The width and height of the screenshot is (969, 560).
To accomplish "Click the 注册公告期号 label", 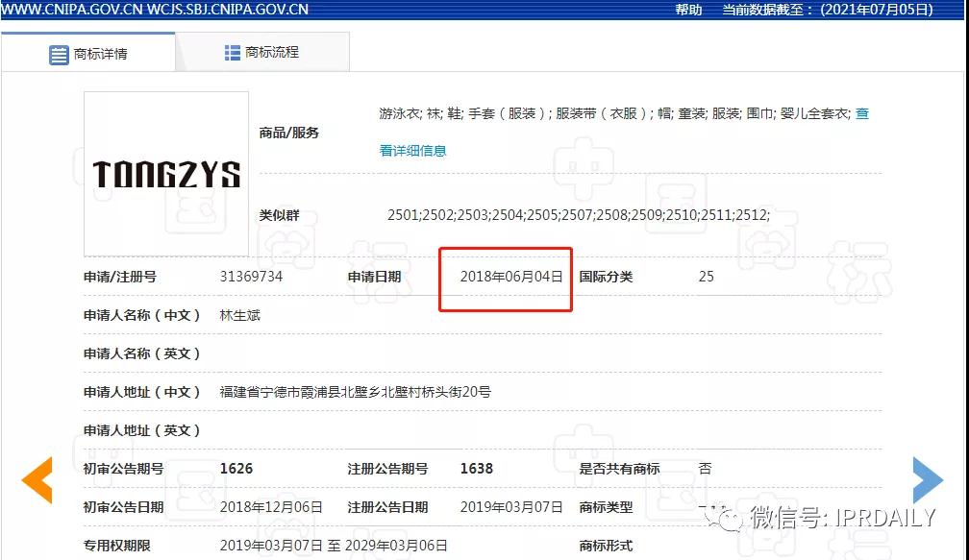I will 387,469.
